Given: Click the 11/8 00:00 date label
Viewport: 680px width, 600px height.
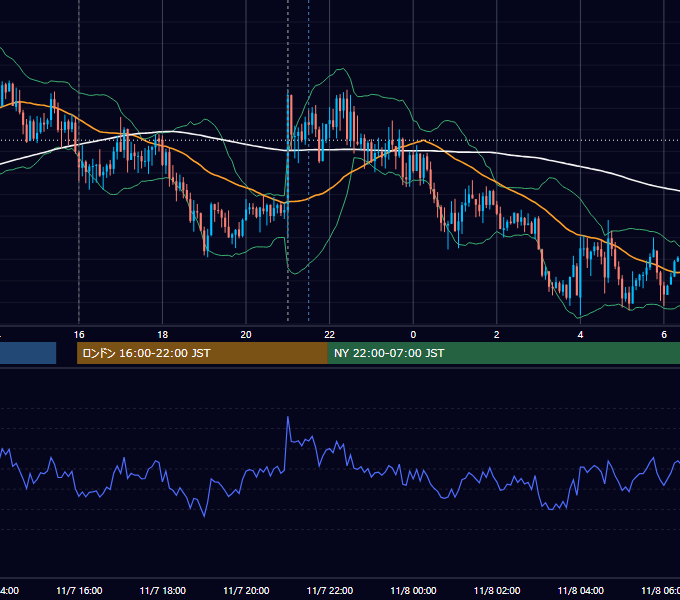Looking at the screenshot, I should 413,591.
